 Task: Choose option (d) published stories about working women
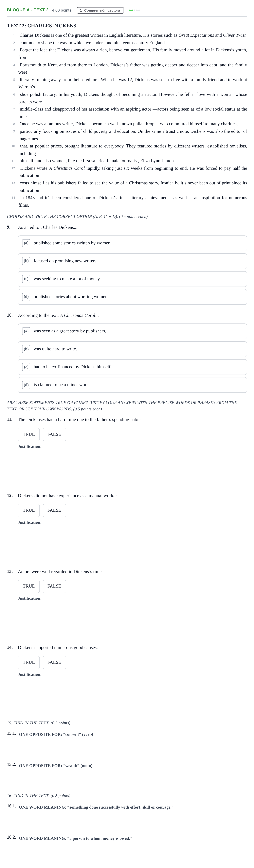[x=132, y=297]
